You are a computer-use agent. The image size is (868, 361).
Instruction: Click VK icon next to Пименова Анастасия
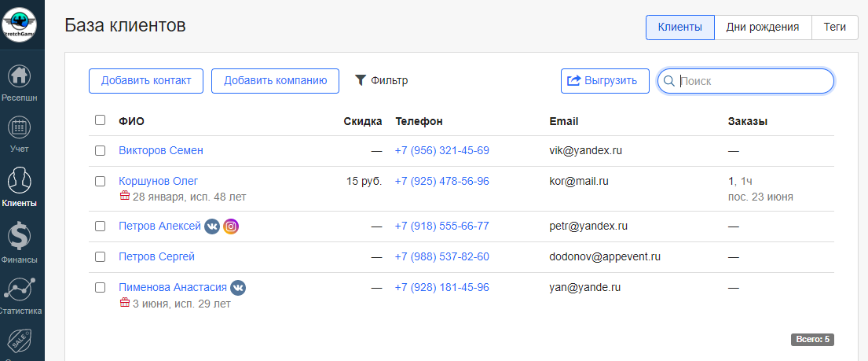tap(238, 288)
